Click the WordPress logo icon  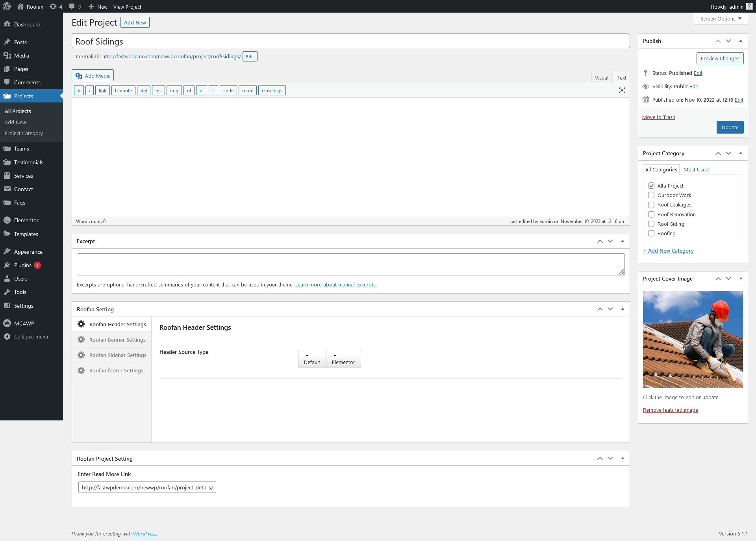[x=7, y=6]
